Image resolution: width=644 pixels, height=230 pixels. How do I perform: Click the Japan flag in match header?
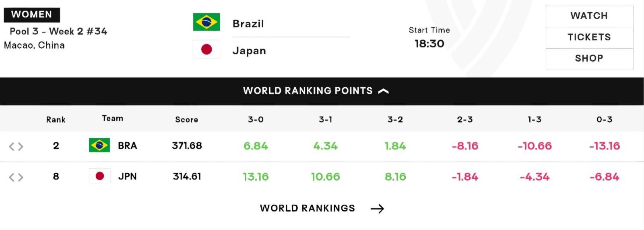[206, 49]
